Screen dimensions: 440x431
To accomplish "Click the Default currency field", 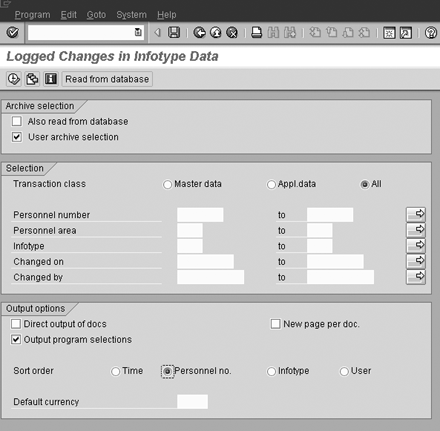I will coord(192,402).
